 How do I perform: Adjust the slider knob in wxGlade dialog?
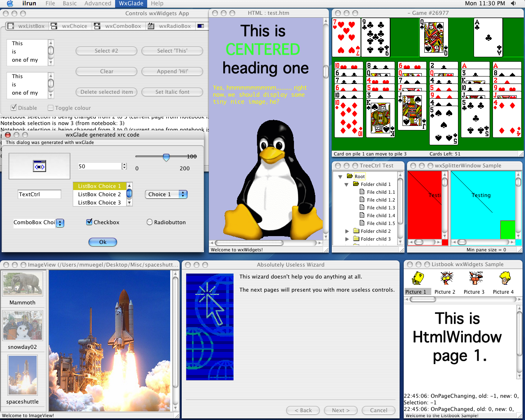[x=166, y=157]
